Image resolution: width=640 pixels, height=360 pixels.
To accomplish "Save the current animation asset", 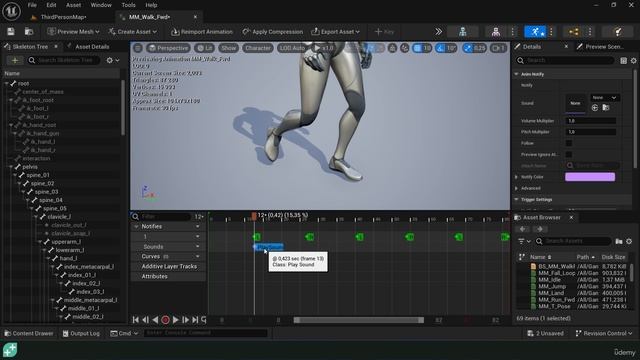I will coord(11,31).
